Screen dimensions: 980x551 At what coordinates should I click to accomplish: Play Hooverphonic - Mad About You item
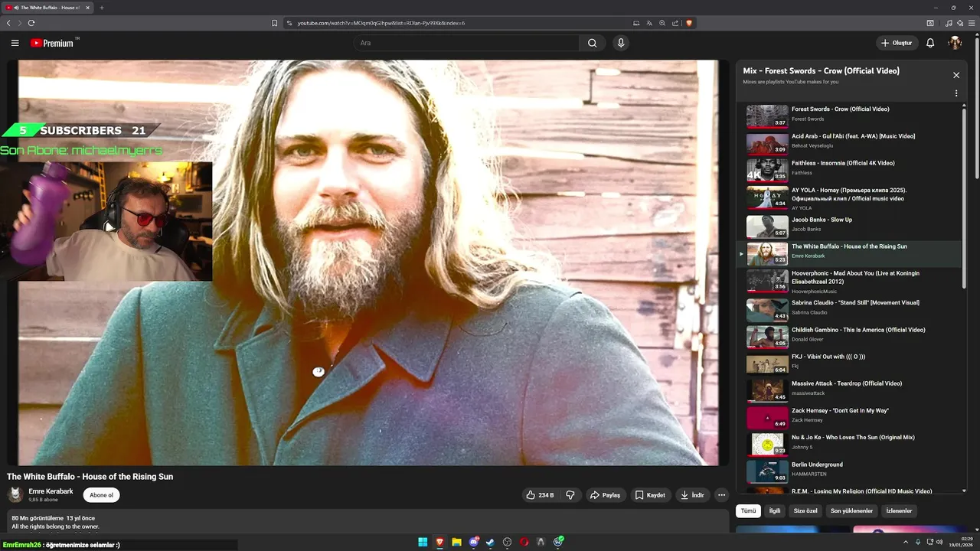click(x=848, y=282)
